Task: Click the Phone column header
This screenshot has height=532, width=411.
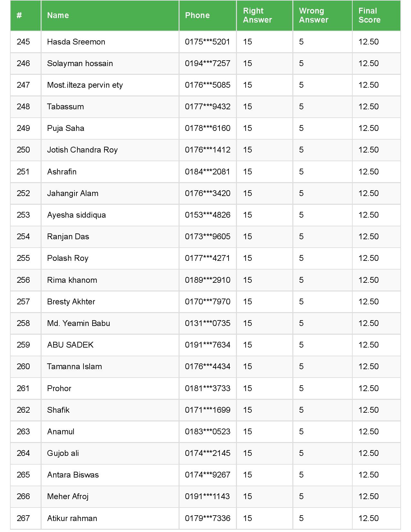Action: coord(197,15)
